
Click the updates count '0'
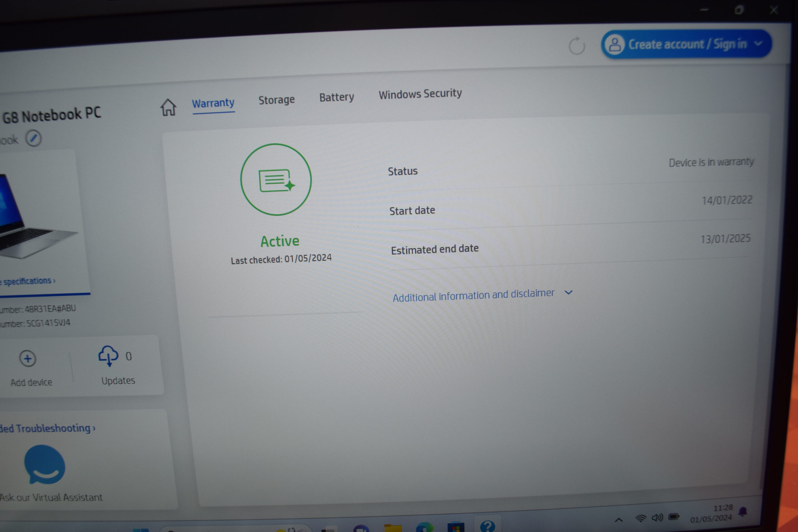point(129,356)
